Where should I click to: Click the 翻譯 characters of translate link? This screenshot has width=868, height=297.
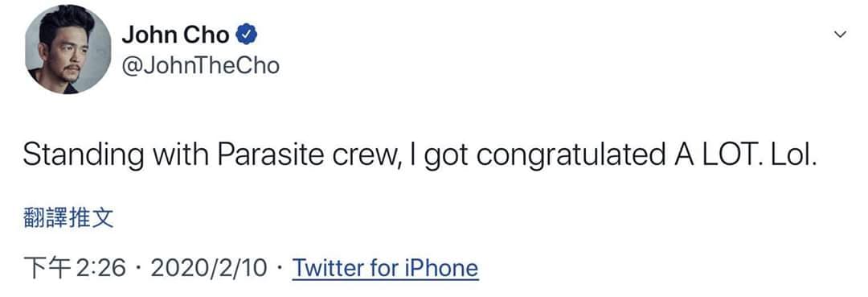click(x=45, y=219)
